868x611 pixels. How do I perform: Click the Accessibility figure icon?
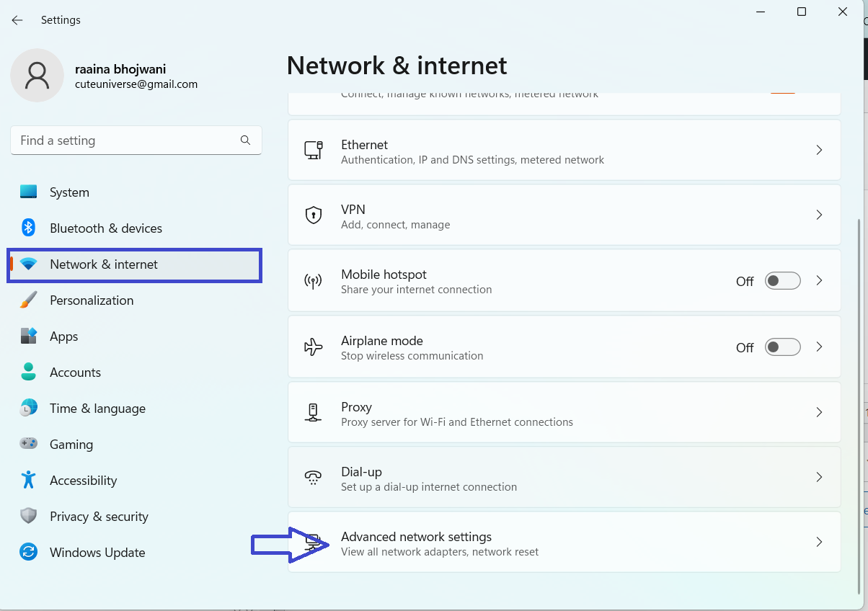(29, 481)
